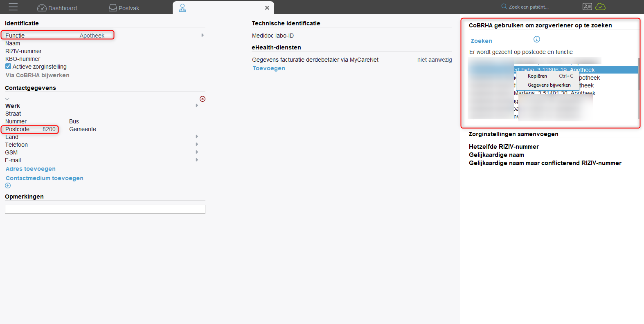This screenshot has height=324, width=644.
Task: Click Zoeken in the CoBRHA panel
Action: 482,41
